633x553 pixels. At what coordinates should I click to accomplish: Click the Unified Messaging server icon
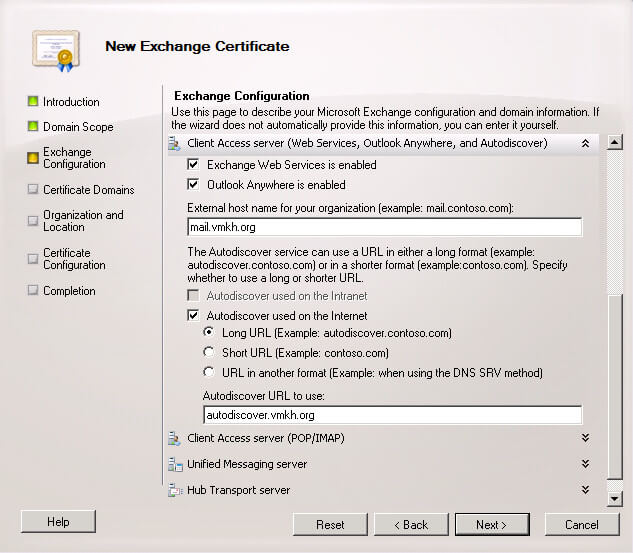click(x=175, y=465)
